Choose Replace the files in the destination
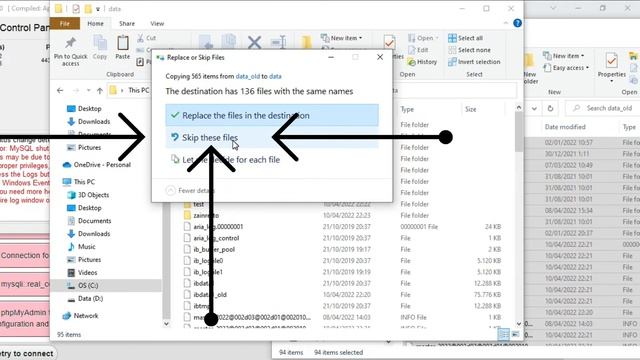Screen dimensions: 640x360 (272, 115)
